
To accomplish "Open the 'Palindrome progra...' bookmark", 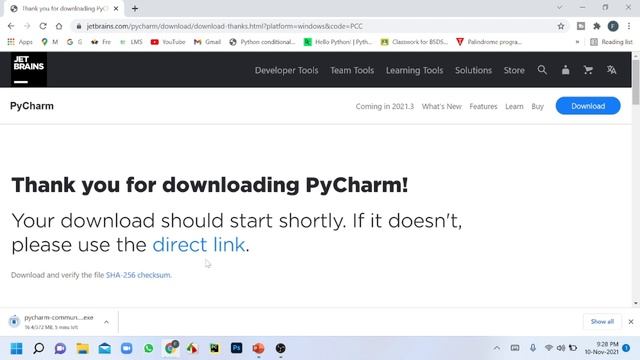I will coord(489,42).
